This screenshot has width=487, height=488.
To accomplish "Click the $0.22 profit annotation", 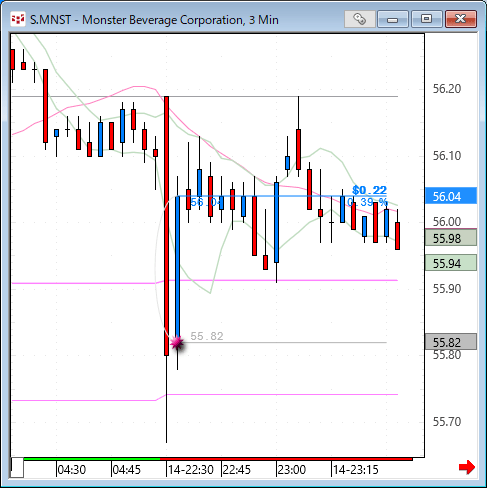I will (x=369, y=190).
